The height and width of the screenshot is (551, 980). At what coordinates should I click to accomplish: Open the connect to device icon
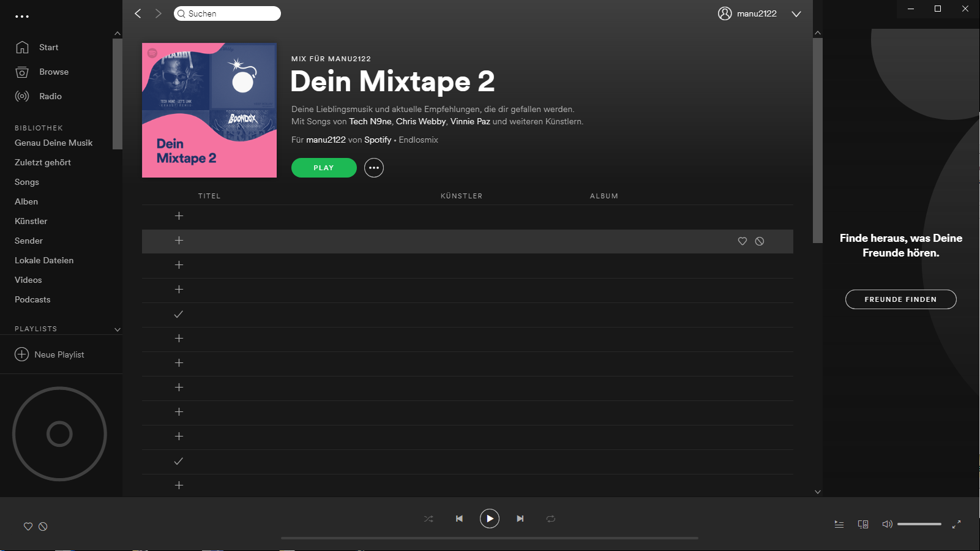tap(863, 524)
